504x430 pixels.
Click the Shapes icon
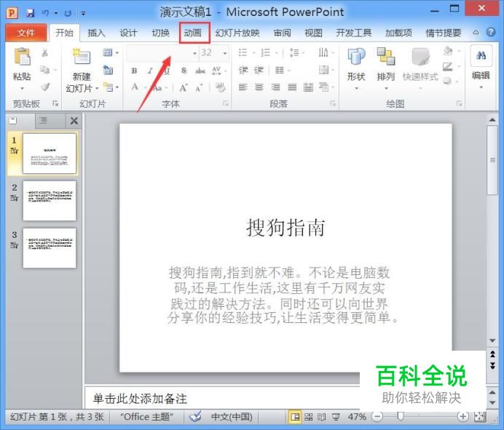click(356, 57)
